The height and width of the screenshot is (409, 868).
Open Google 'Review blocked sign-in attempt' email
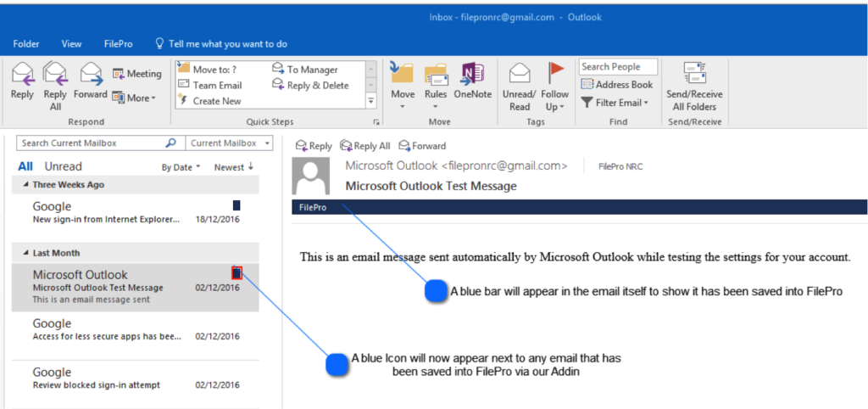(x=135, y=384)
